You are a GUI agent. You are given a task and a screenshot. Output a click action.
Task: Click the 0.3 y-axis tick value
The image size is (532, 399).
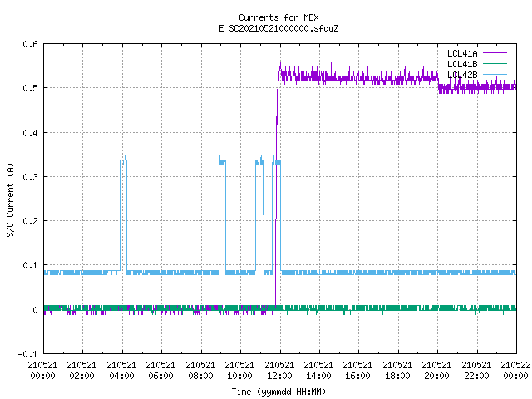click(30, 177)
